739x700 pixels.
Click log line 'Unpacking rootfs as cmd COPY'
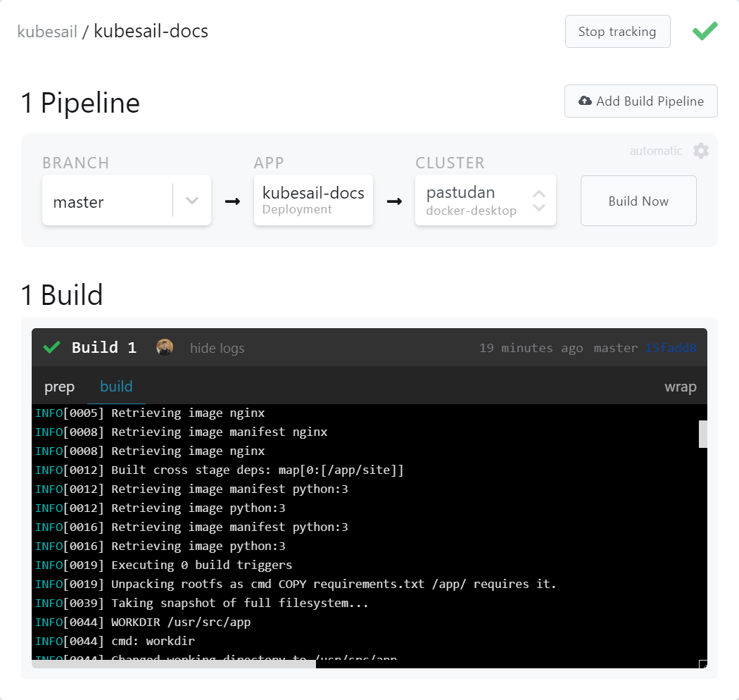click(296, 584)
